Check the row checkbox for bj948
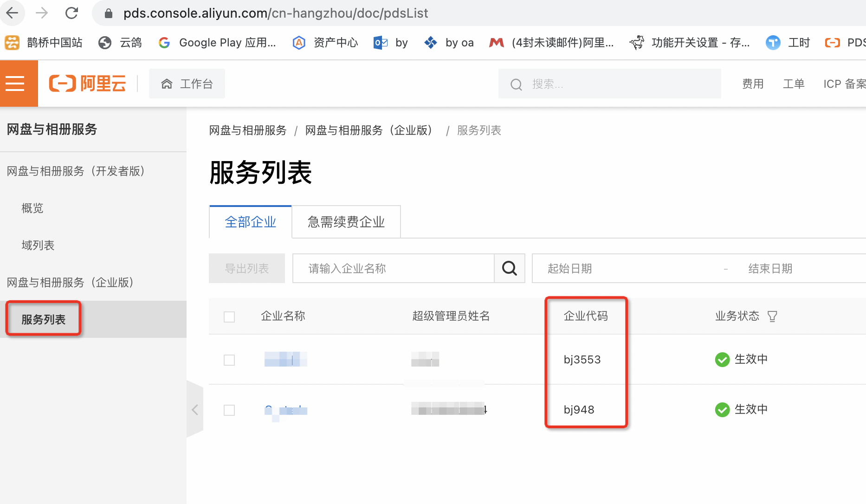The height and width of the screenshot is (504, 866). pyautogui.click(x=229, y=410)
